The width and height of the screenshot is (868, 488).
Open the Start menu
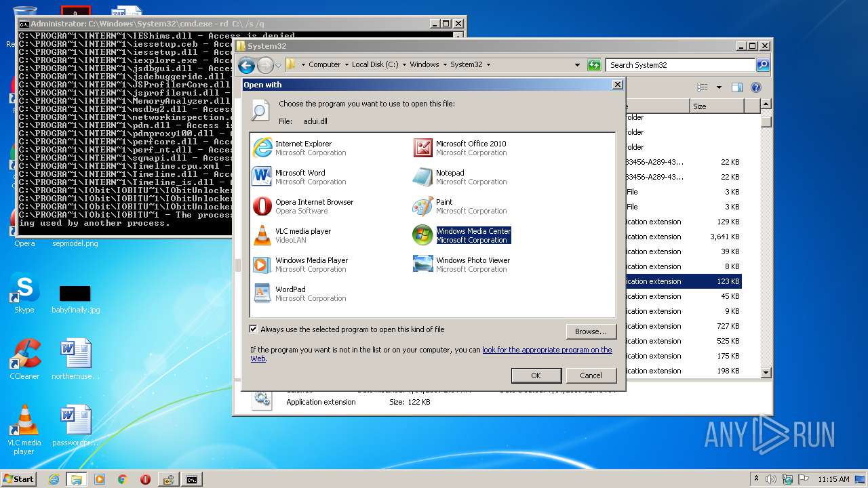[x=19, y=479]
